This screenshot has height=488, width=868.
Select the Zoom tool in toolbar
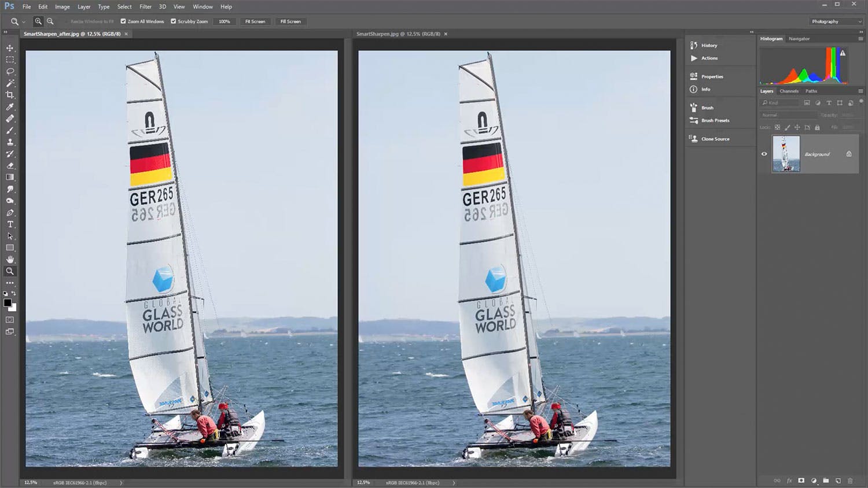click(x=10, y=271)
